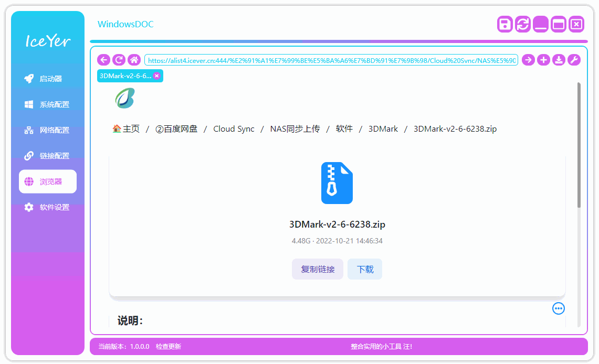Viewport: 599px width, 364px height.
Task: Open 软件设置 in the sidebar
Action: (x=48, y=207)
